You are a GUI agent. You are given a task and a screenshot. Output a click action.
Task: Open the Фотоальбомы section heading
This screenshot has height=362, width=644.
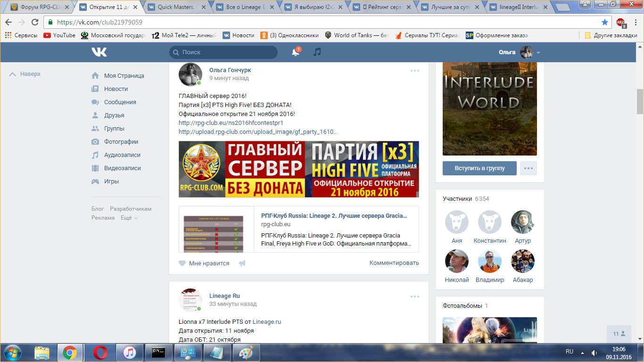pos(462,305)
